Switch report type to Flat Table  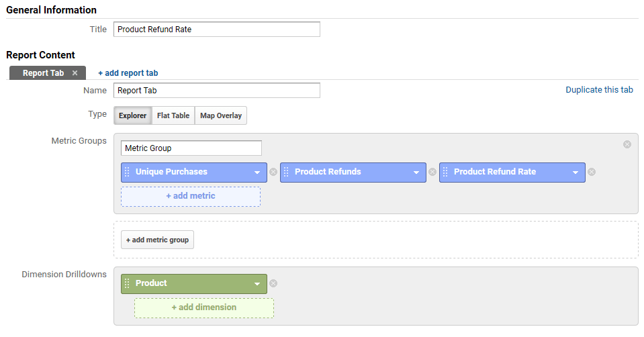click(x=173, y=115)
